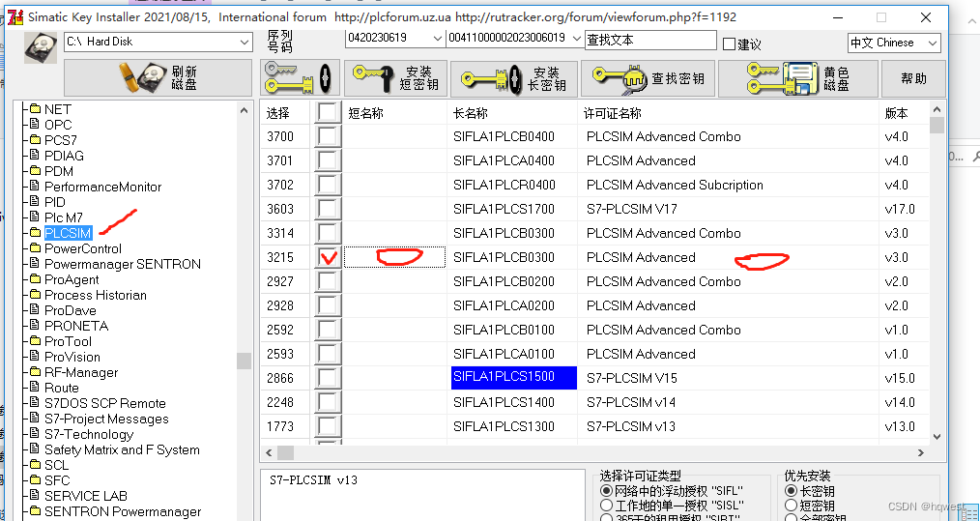Check the box for row 2866
This screenshot has width=980, height=521.
point(328,378)
